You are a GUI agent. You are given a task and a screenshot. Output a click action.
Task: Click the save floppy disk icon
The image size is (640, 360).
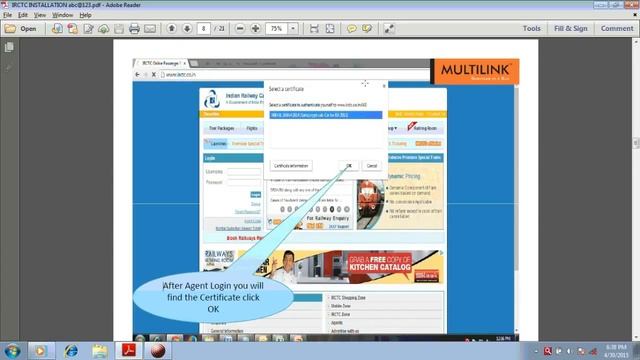pos(119,29)
